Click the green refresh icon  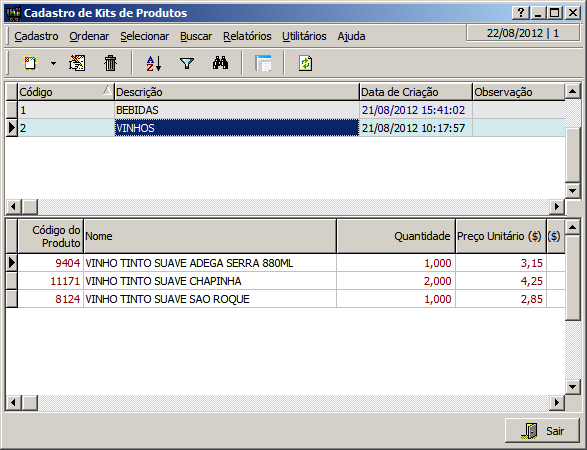(305, 63)
